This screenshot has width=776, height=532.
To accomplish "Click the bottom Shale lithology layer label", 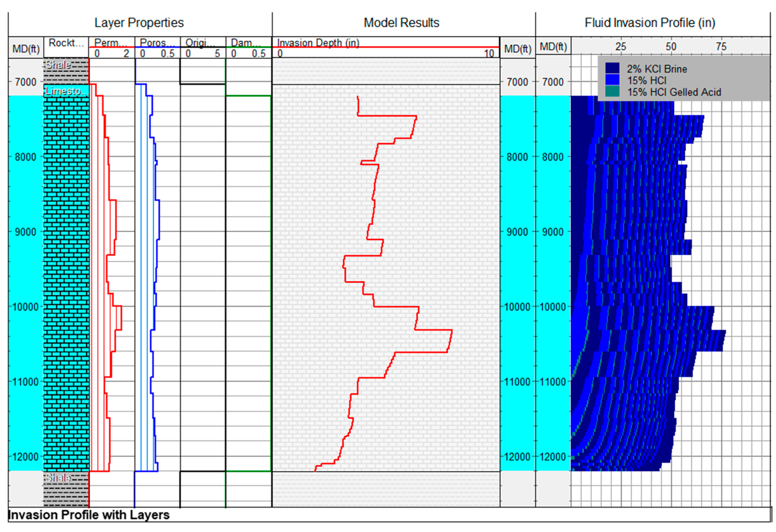I will coord(58,477).
